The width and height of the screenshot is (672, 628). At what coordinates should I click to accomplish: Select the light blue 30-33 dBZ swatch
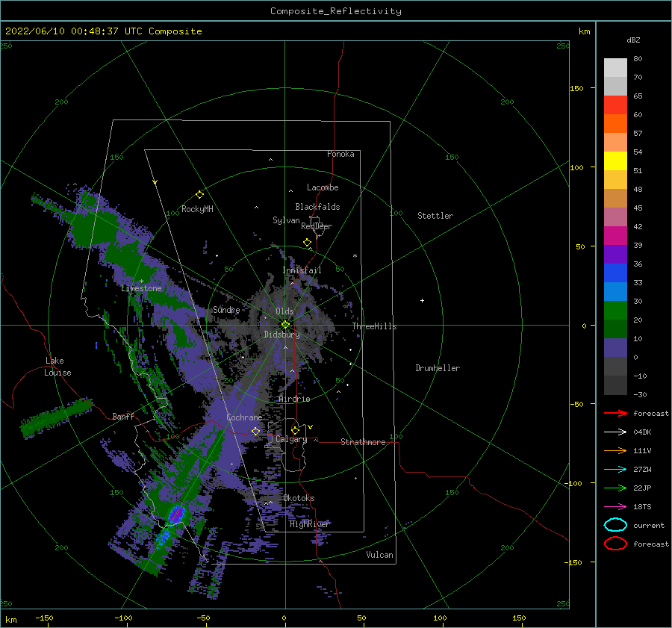tap(615, 292)
